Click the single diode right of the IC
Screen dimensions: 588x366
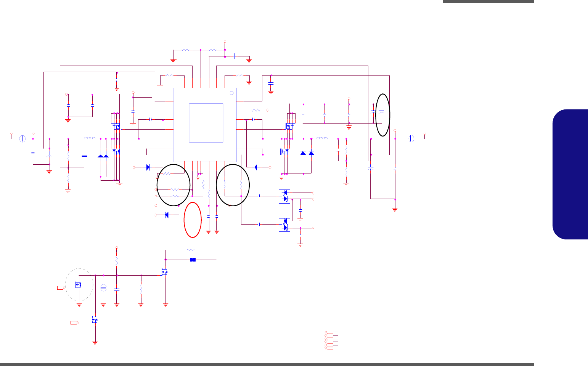[255, 167]
